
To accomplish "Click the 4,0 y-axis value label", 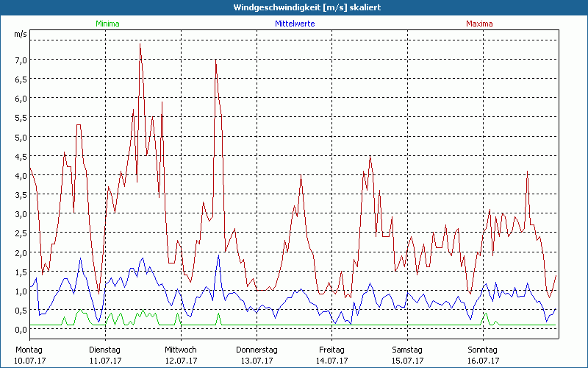I will (x=21, y=175).
